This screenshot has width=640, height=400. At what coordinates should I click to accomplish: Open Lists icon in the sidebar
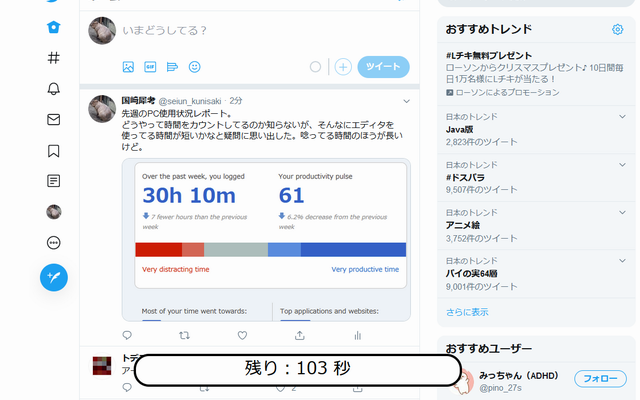[x=53, y=181]
